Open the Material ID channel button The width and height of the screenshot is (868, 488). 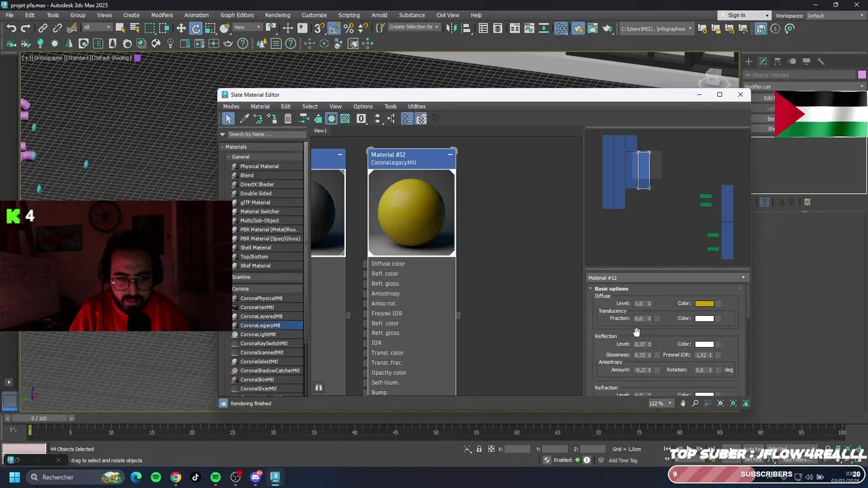pyautogui.click(x=361, y=119)
